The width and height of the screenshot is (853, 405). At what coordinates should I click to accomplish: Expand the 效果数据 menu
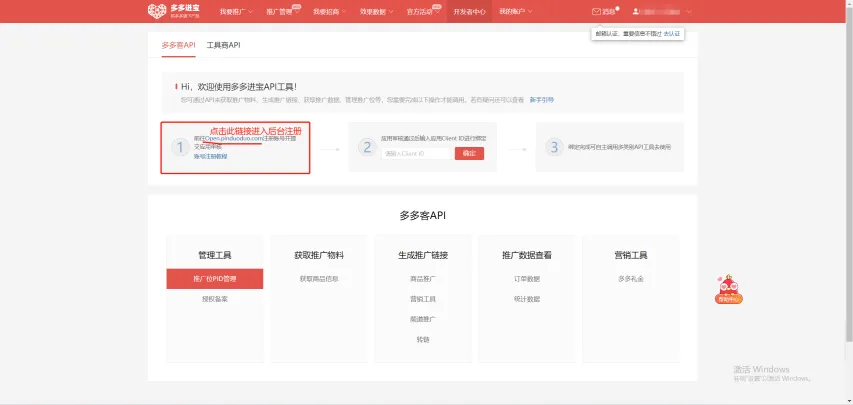point(376,11)
